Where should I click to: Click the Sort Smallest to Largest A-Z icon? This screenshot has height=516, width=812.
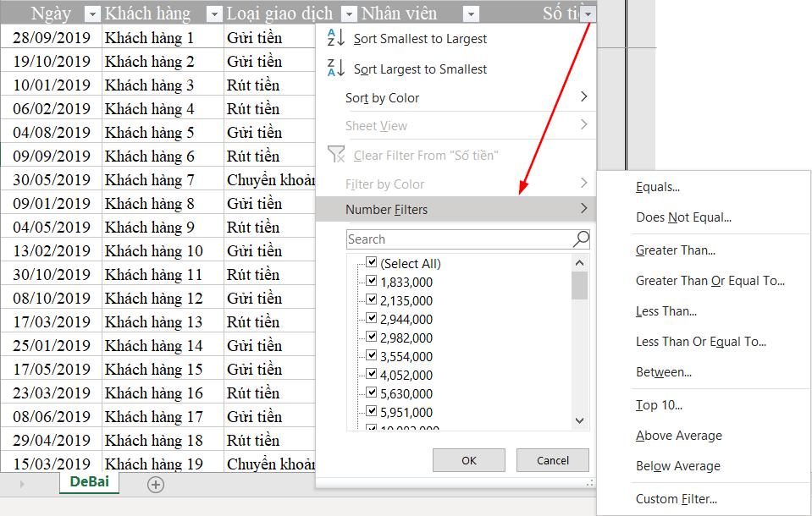[335, 38]
